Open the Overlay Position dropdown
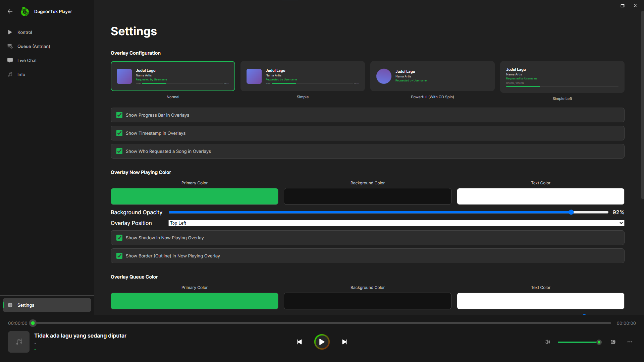 [x=396, y=223]
